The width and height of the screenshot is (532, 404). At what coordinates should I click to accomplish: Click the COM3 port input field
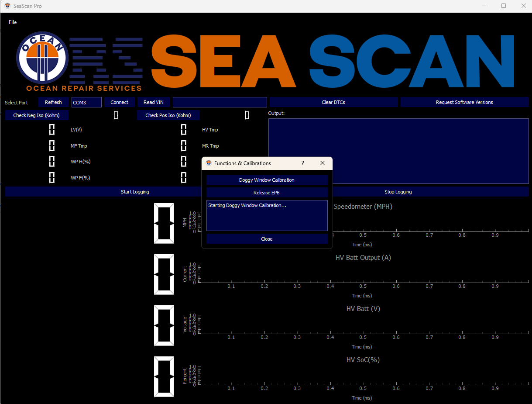[86, 102]
